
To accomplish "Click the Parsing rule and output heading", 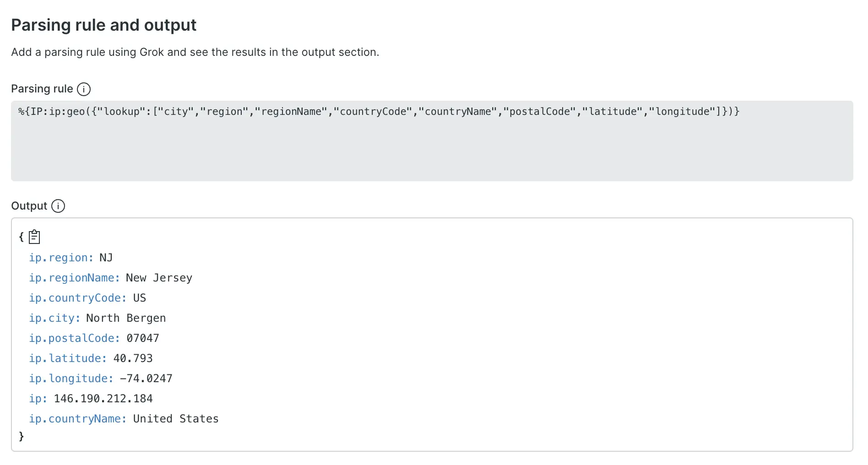I will 103,25.
